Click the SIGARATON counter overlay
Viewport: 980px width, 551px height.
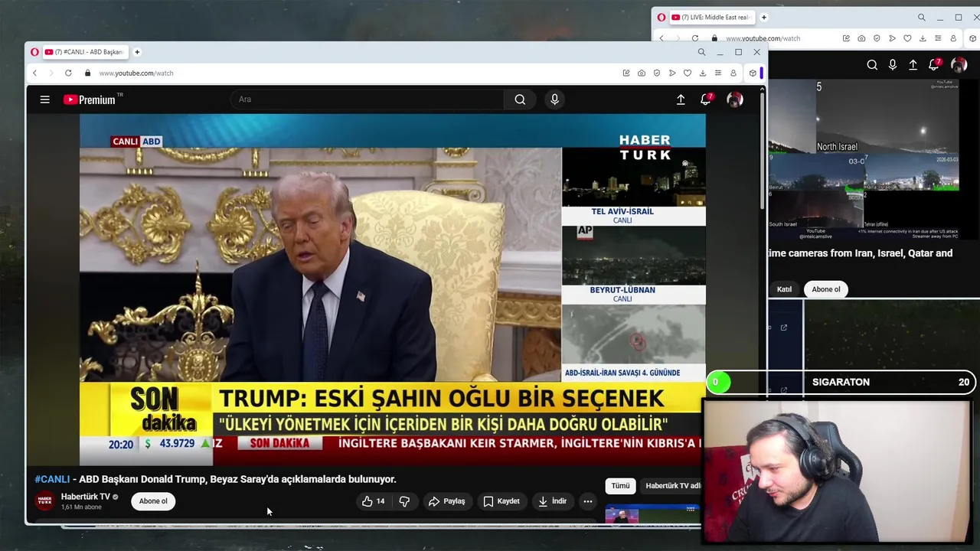(x=841, y=382)
